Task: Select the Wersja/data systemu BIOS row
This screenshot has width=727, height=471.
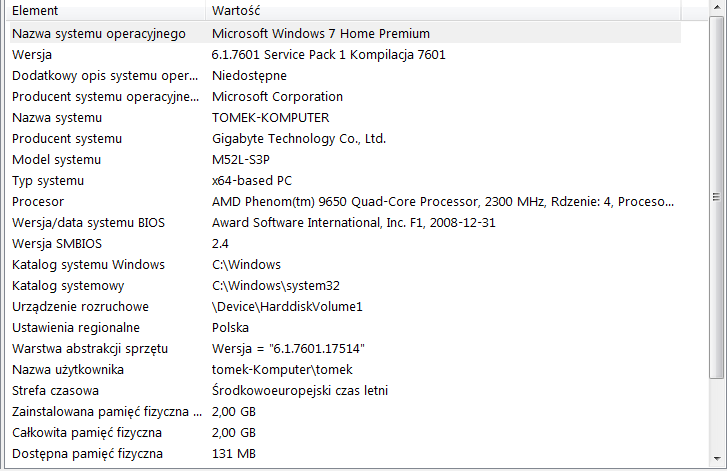Action: tap(345, 223)
